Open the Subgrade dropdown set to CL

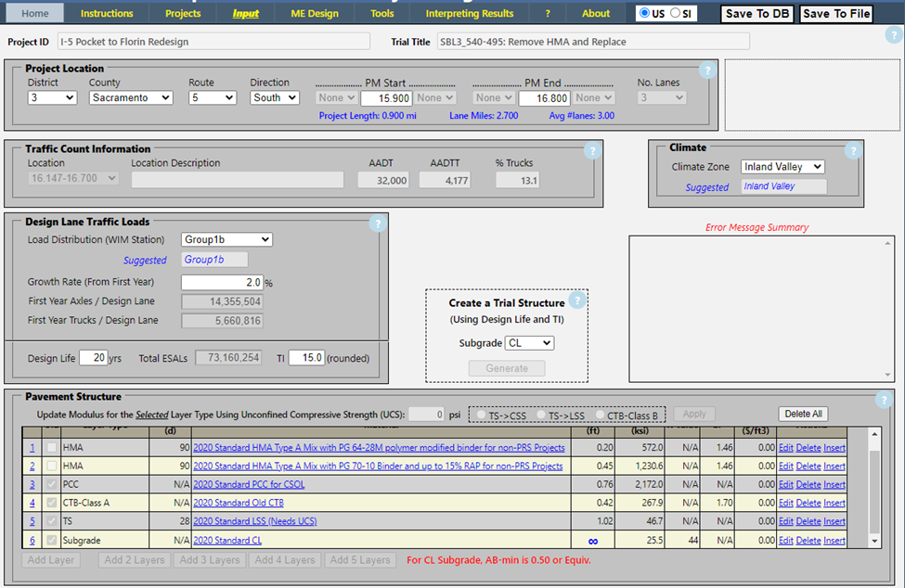529,343
